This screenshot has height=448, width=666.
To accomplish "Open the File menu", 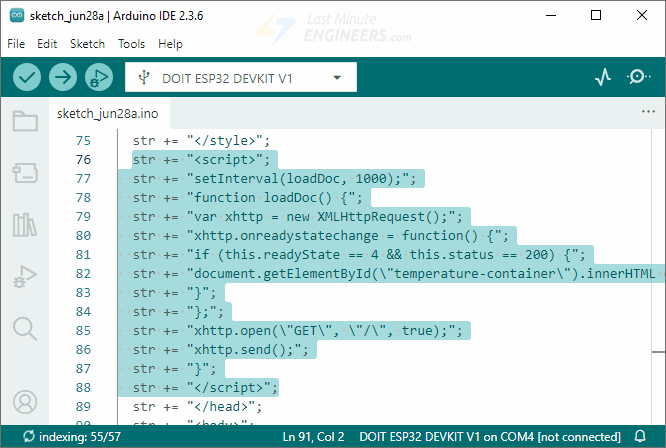I will coord(16,44).
